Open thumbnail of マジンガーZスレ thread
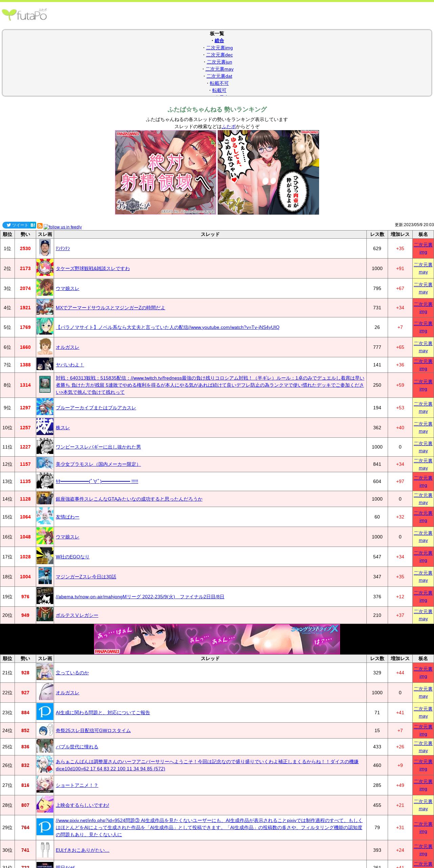Screen dimensions: 434x868 click(x=45, y=576)
